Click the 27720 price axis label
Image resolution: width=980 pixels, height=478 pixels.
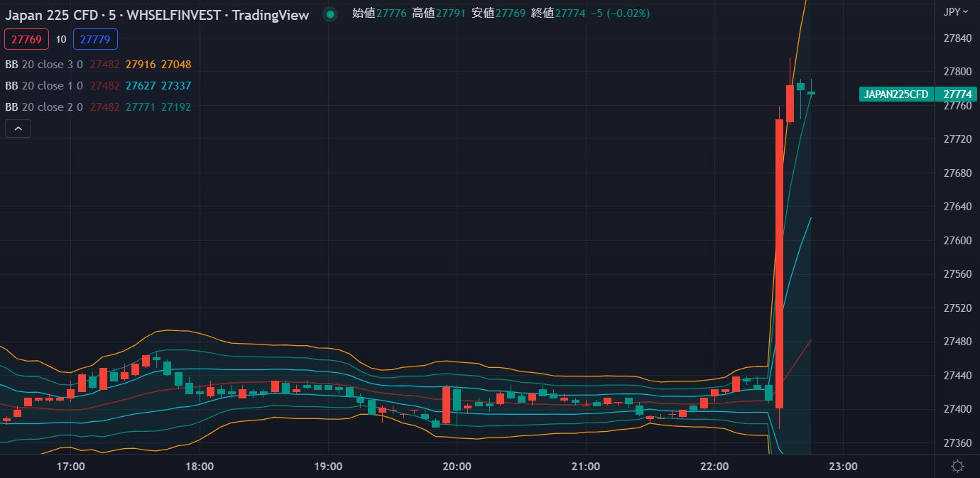pyautogui.click(x=957, y=139)
